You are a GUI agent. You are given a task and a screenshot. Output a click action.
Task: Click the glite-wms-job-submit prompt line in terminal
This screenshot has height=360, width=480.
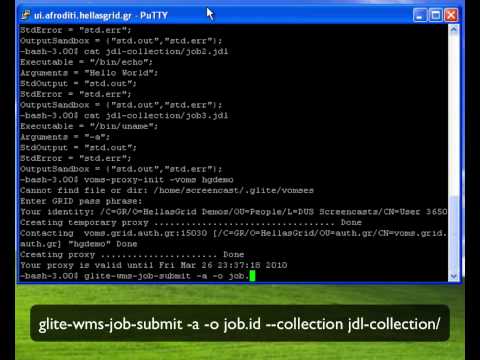[138, 276]
